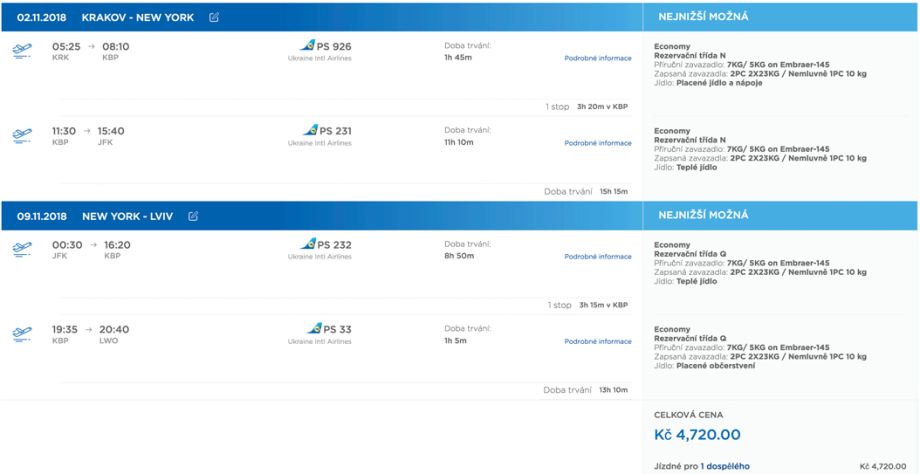This screenshot has width=920, height=474.
Task: Click the 09.11.2018 return date header
Action: pos(42,216)
